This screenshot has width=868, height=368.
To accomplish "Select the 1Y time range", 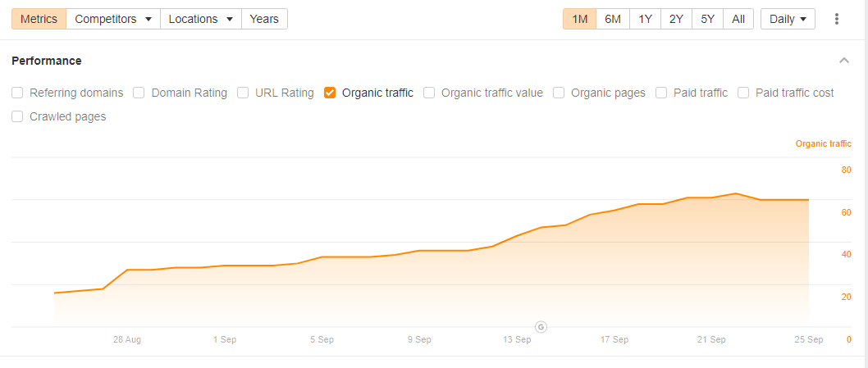I will click(x=645, y=19).
